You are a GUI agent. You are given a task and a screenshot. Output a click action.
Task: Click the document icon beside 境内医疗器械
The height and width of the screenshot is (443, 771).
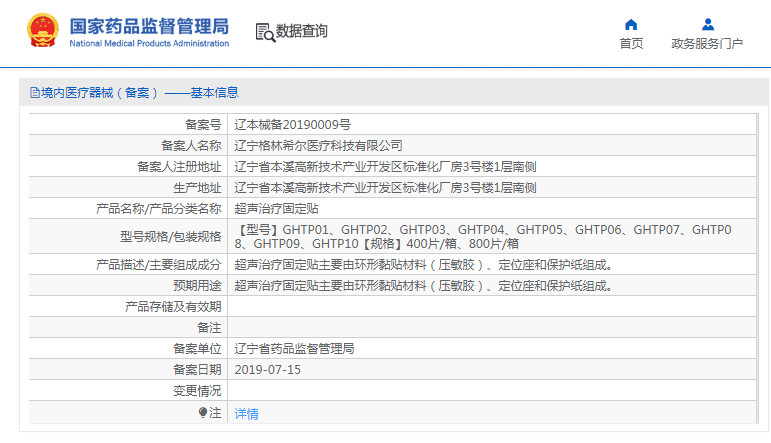[34, 92]
